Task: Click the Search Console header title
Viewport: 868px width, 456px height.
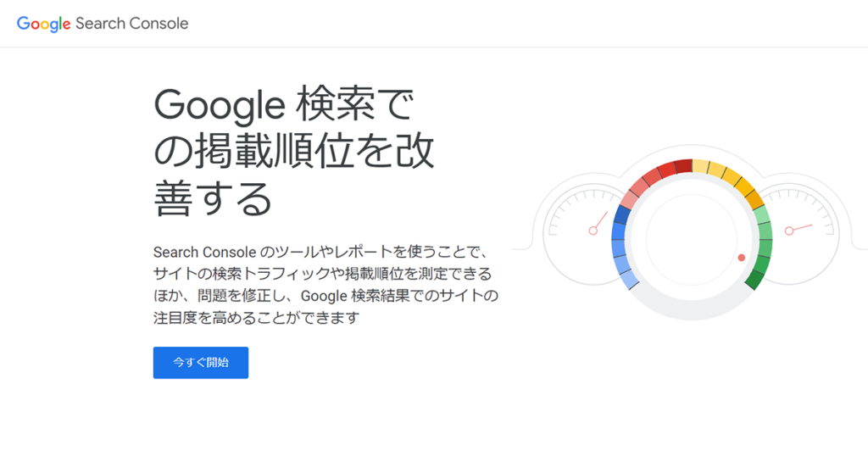Action: click(131, 24)
